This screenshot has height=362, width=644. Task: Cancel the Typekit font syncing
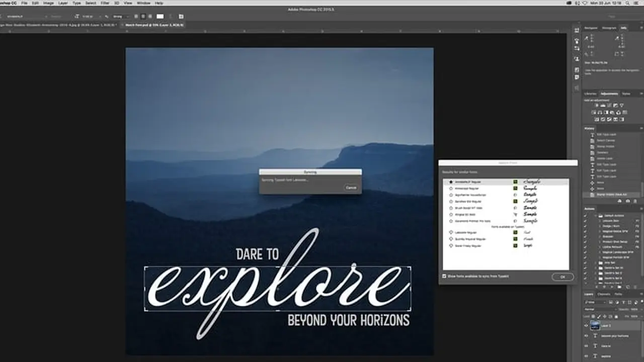(x=351, y=188)
